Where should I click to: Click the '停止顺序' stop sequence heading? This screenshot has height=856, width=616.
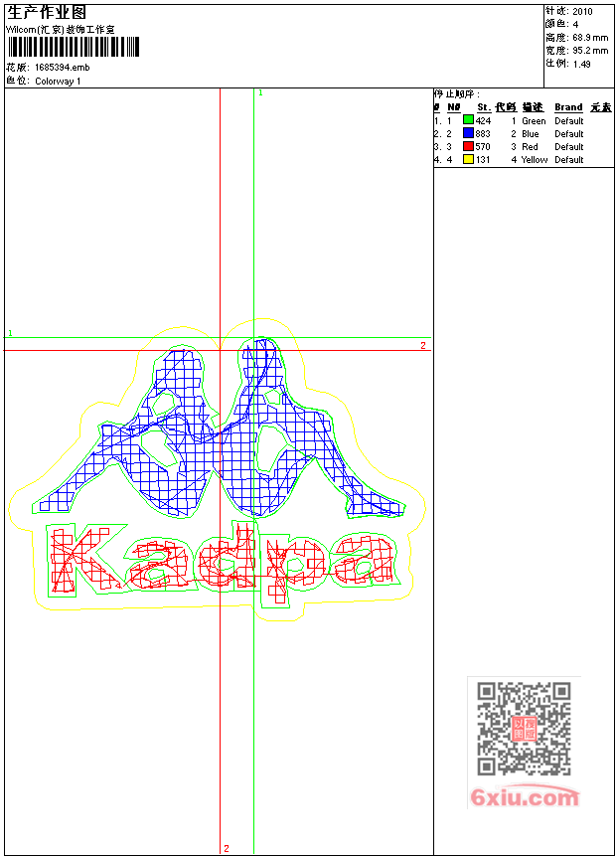tap(457, 93)
